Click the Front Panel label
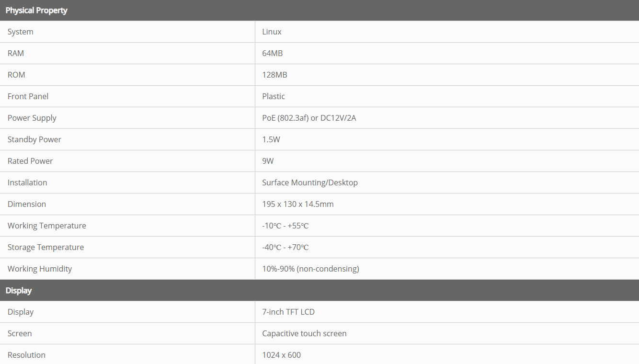639x364 pixels. pyautogui.click(x=28, y=96)
